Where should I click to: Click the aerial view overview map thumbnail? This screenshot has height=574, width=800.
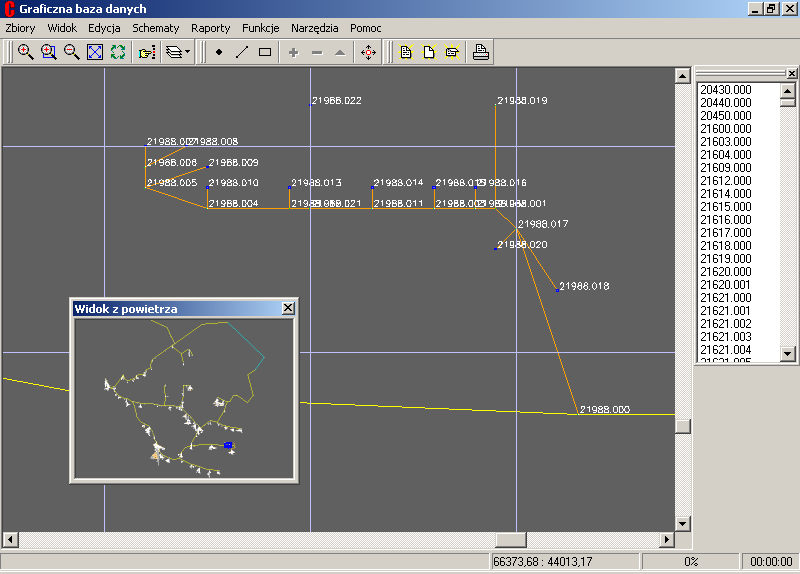tap(183, 400)
